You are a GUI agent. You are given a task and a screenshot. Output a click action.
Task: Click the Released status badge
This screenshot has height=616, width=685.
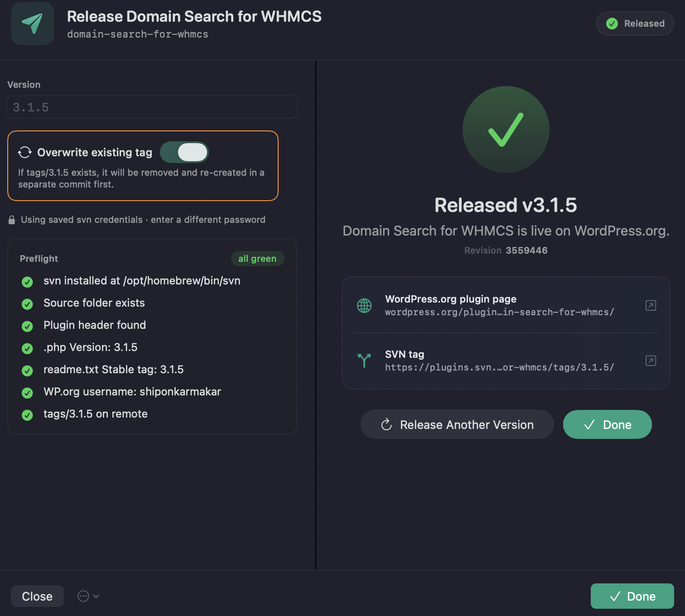[x=635, y=24]
